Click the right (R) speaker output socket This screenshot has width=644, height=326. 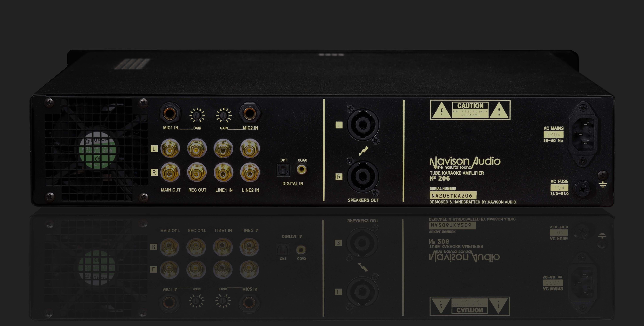[x=363, y=177]
